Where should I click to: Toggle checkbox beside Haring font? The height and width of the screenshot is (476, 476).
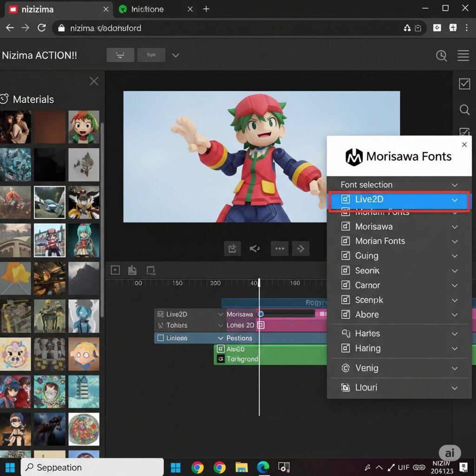[x=345, y=348]
